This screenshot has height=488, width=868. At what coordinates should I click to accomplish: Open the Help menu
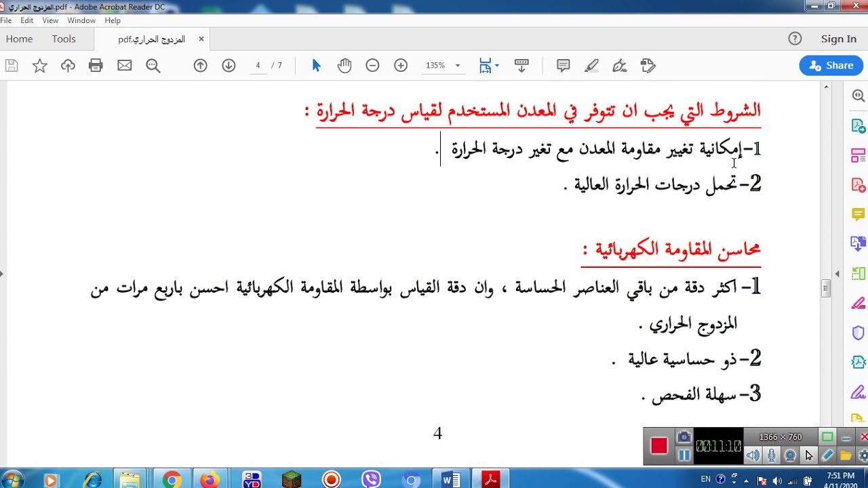pyautogui.click(x=113, y=20)
